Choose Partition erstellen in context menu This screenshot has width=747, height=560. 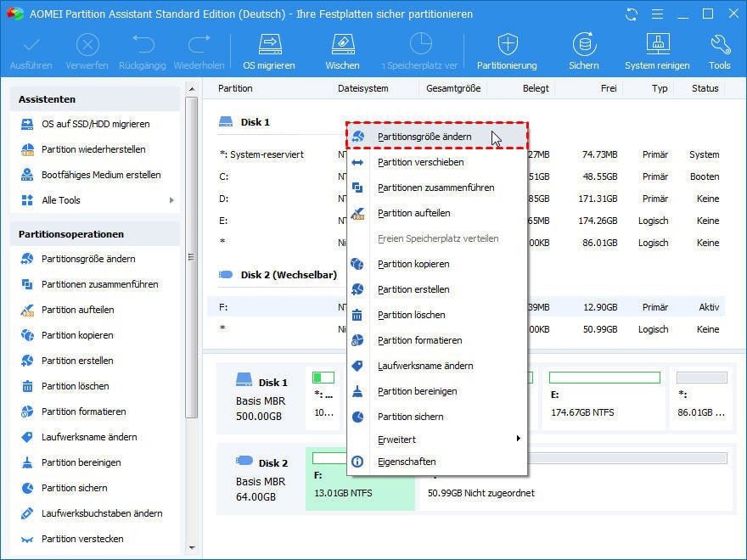tap(437, 289)
